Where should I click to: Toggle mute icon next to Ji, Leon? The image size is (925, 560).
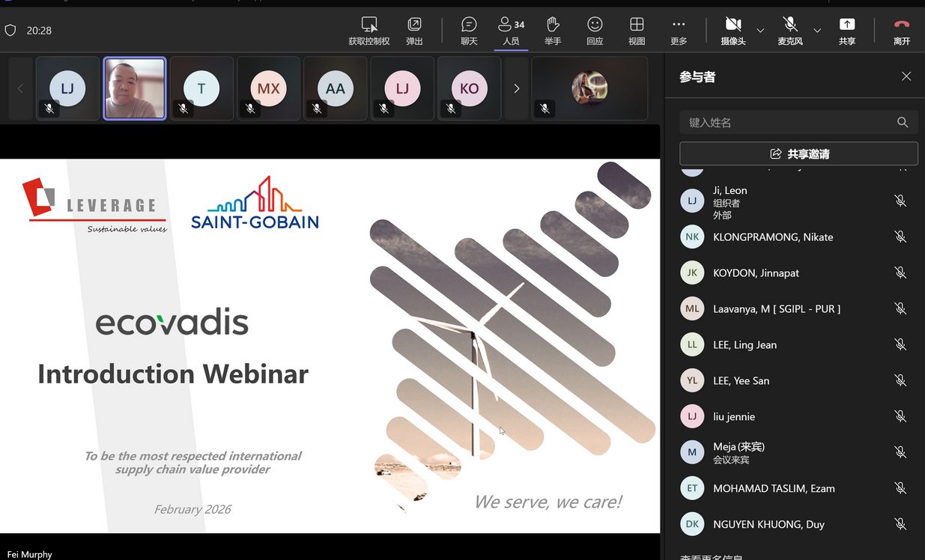point(900,201)
